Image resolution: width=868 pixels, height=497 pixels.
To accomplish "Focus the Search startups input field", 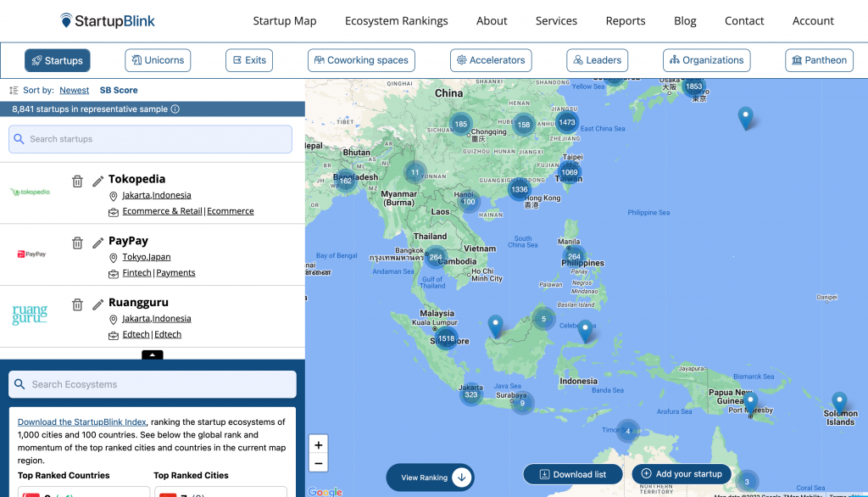I will click(151, 139).
